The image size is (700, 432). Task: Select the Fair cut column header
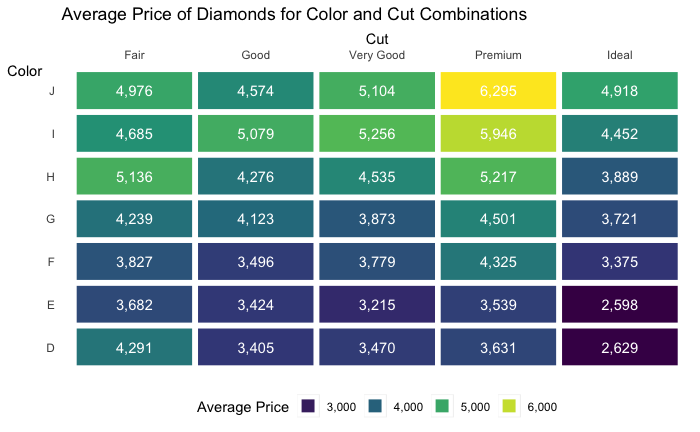134,55
